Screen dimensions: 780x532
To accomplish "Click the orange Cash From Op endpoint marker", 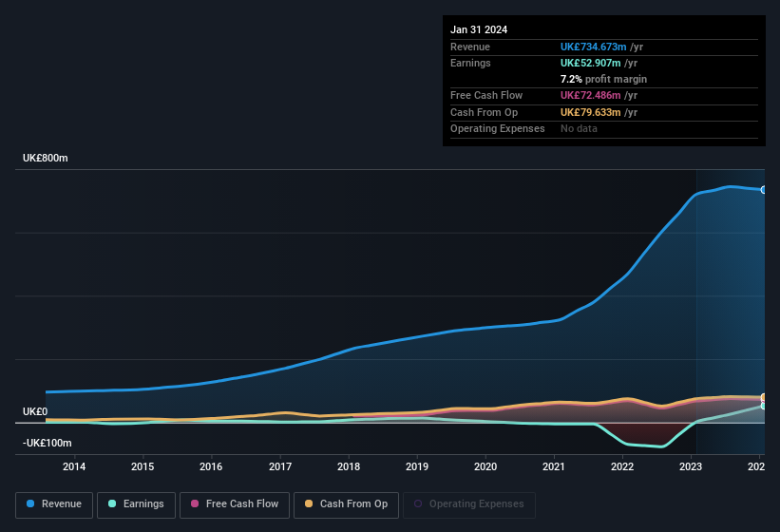I will click(x=763, y=397).
